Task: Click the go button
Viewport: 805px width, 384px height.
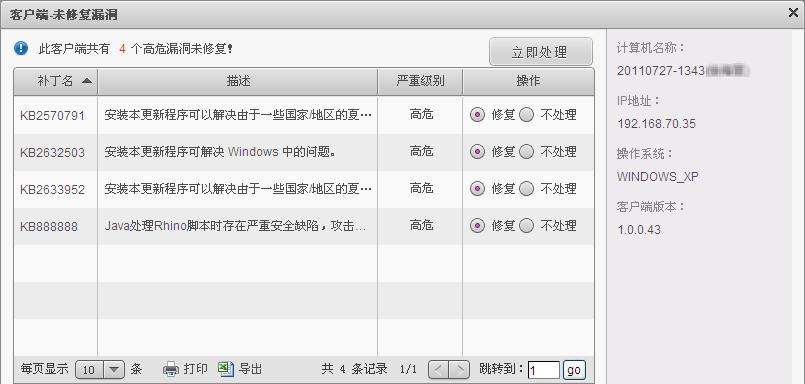Action: point(574,370)
